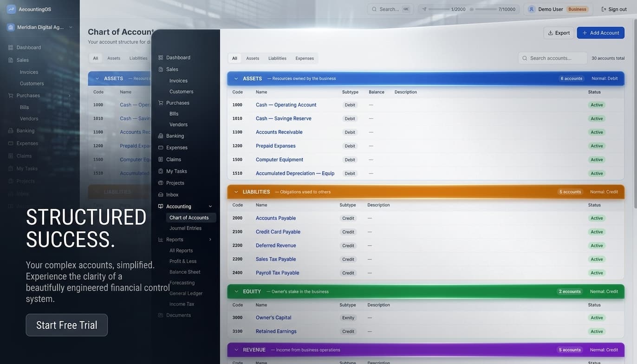The image size is (637, 364).
Task: Click the 1/2000 usage meter bar
Action: (439, 9)
